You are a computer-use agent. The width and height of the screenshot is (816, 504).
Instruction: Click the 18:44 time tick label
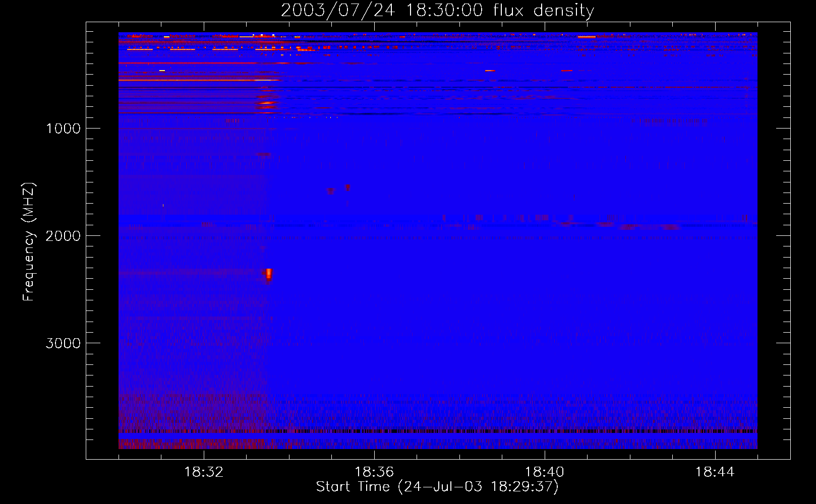pos(715,472)
